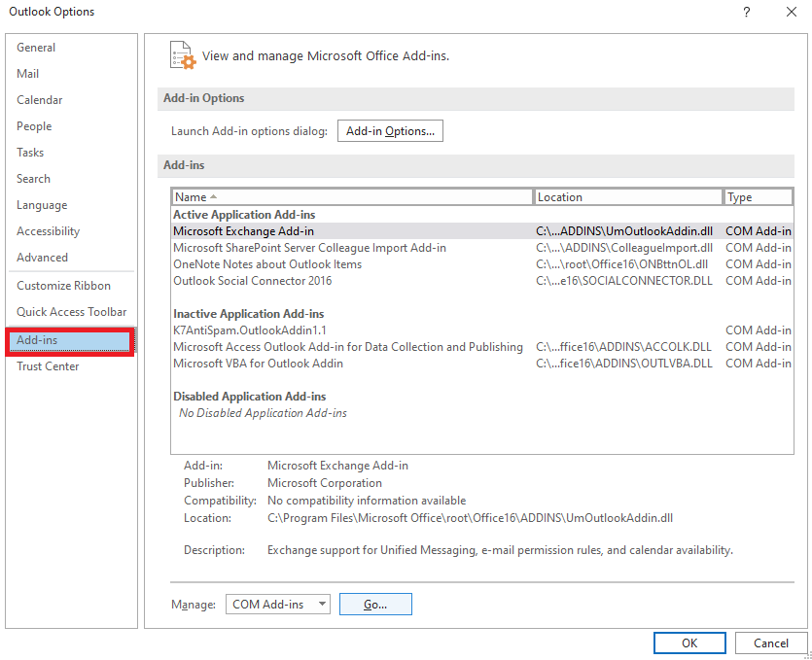The width and height of the screenshot is (812, 660).
Task: Sort by the Location column header
Action: click(x=627, y=197)
